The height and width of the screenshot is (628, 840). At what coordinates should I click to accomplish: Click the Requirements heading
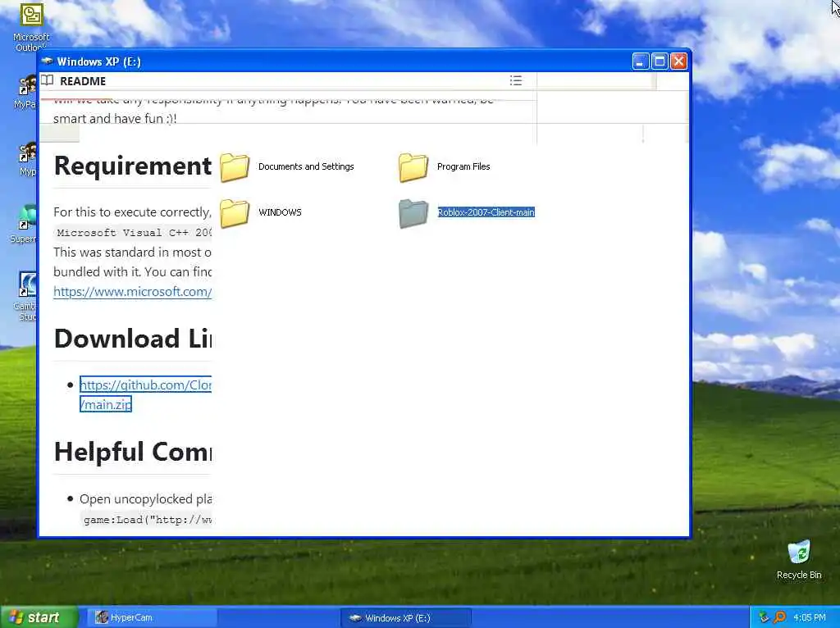[133, 166]
